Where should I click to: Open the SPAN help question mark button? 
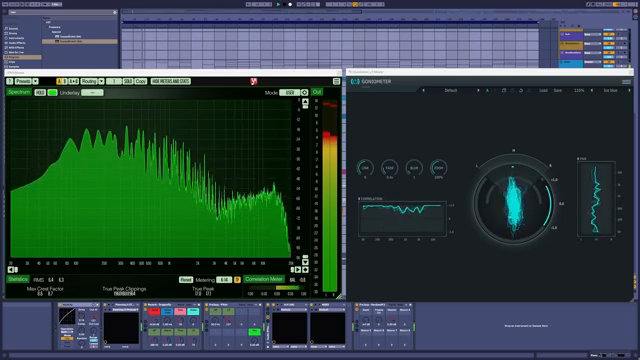[x=10, y=81]
